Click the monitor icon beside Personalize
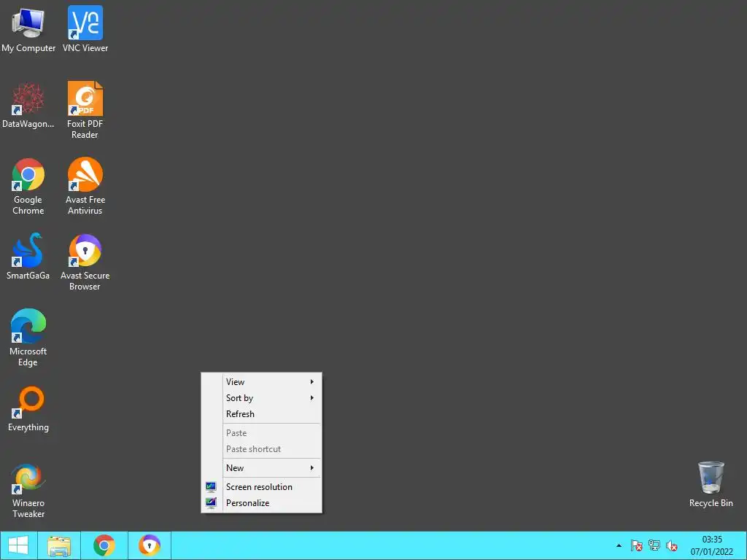This screenshot has height=560, width=747. [211, 503]
